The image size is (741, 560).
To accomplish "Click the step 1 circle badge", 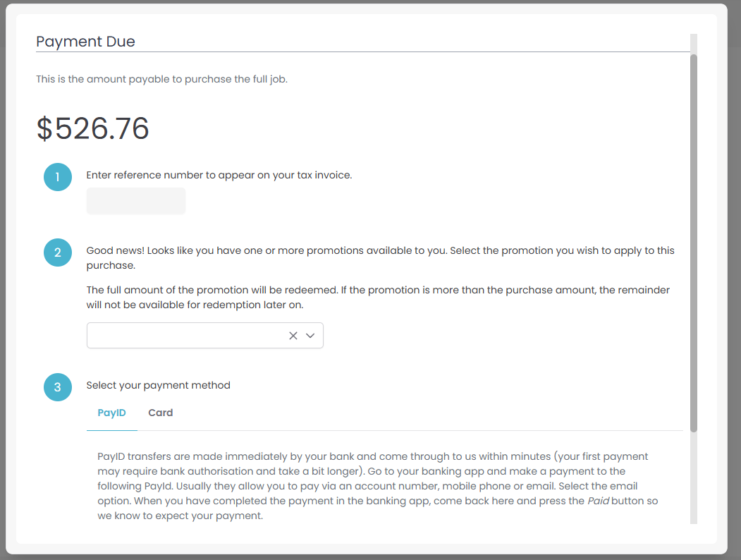I will [x=58, y=176].
